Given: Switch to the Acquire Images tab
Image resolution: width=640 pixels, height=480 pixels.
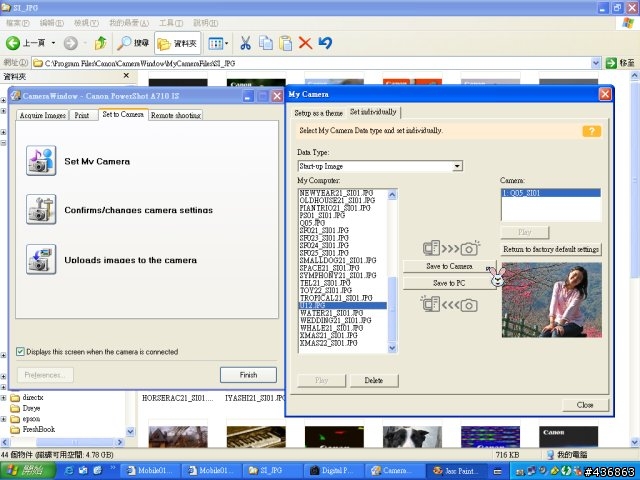Looking at the screenshot, I should point(42,116).
